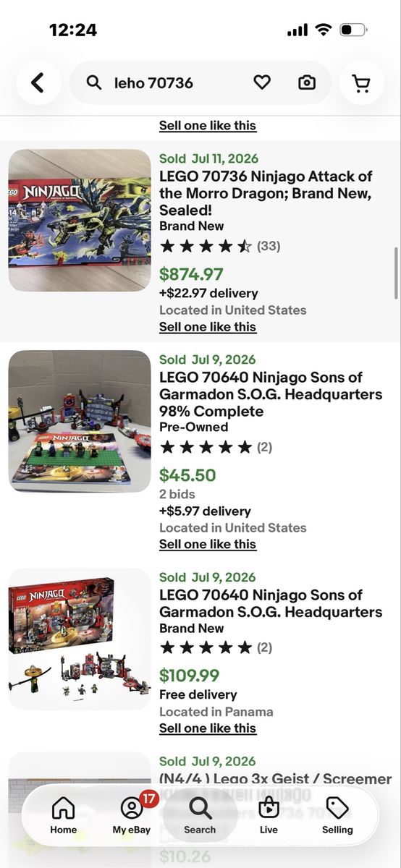Open the Selling tab
Image resolution: width=401 pixels, height=868 pixels.
coord(337,815)
